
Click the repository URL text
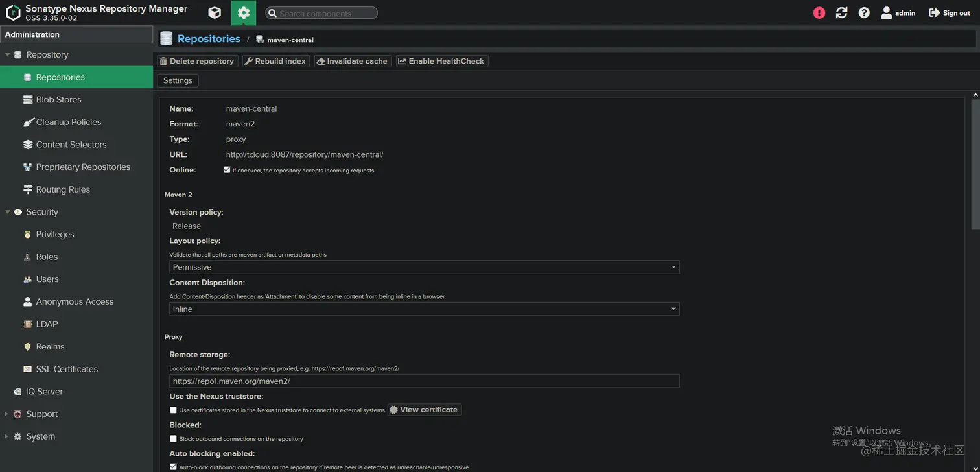[305, 155]
